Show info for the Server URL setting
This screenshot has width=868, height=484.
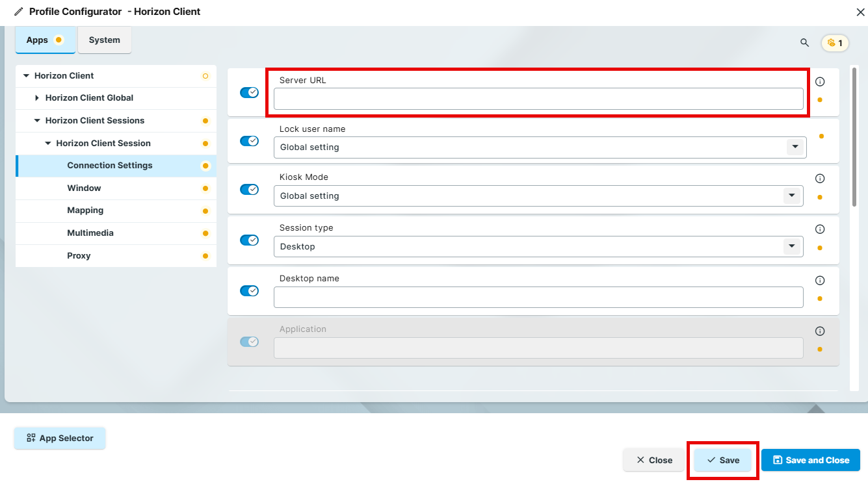click(x=820, y=81)
